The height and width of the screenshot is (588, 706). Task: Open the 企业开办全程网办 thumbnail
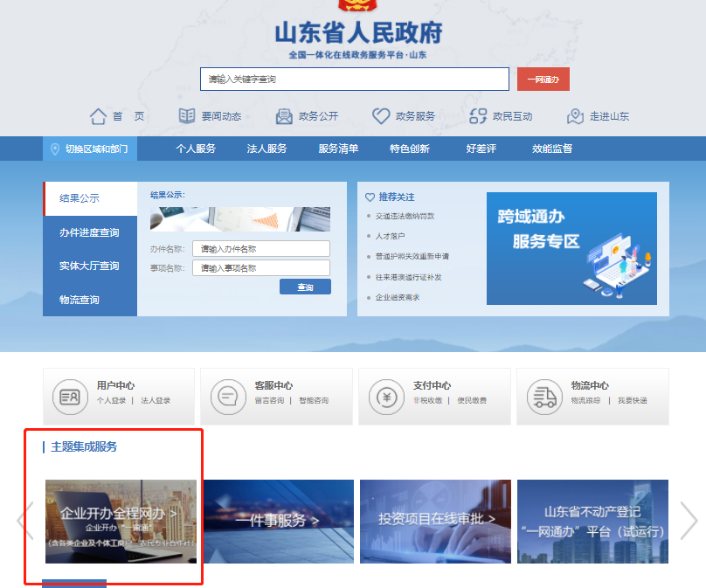coord(121,521)
